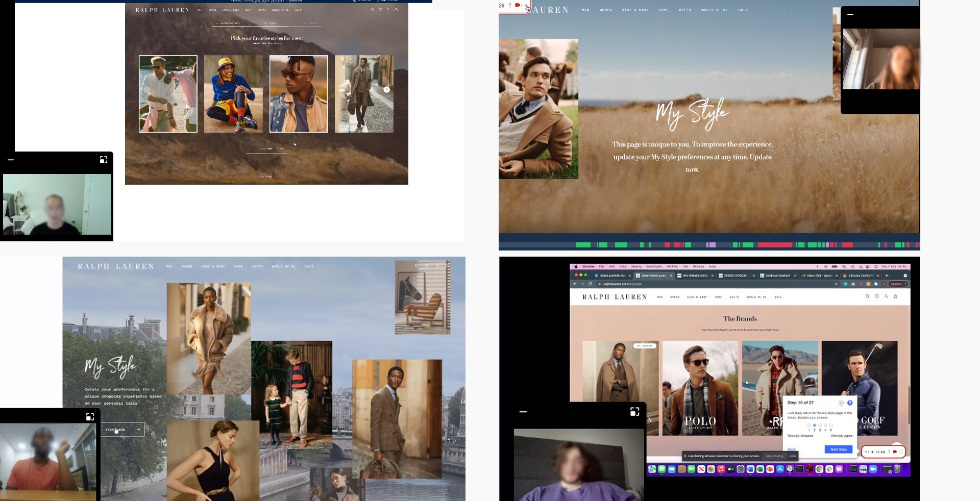Open the File menu in the macOS menu bar
The height and width of the screenshot is (501, 980).
click(602, 266)
